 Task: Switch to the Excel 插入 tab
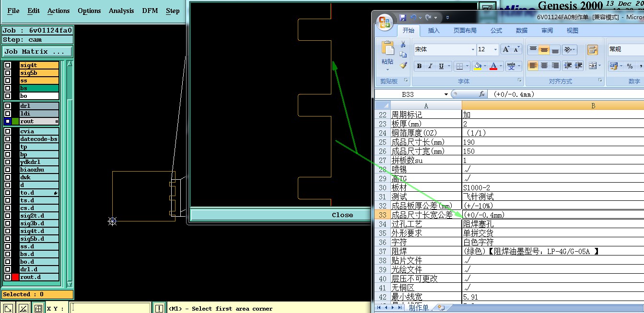(433, 30)
